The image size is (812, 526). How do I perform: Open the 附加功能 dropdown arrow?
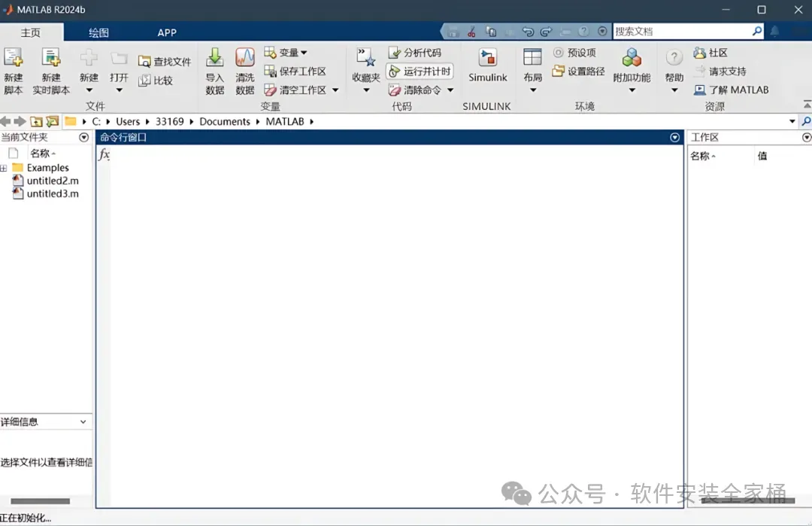[632, 90]
